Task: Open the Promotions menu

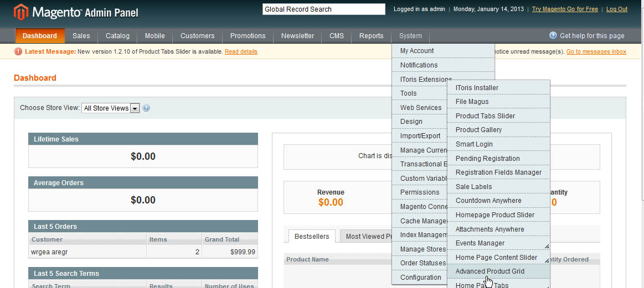Action: click(x=248, y=36)
